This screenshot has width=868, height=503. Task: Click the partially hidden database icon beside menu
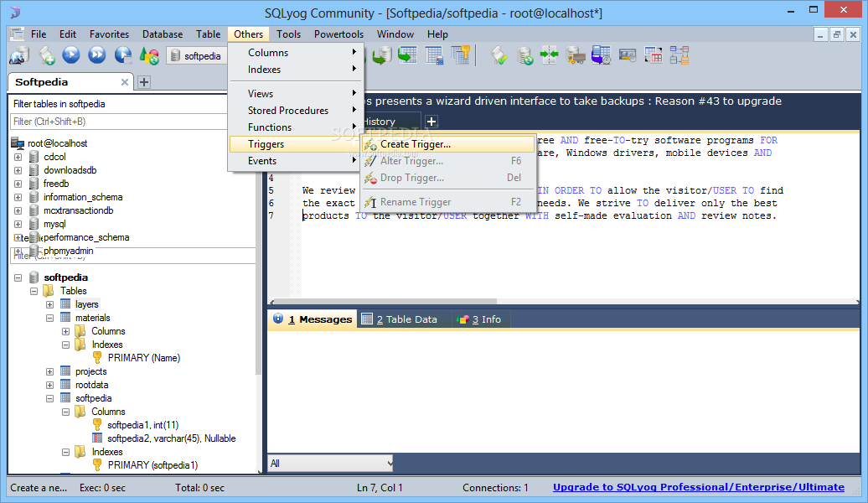pos(382,55)
